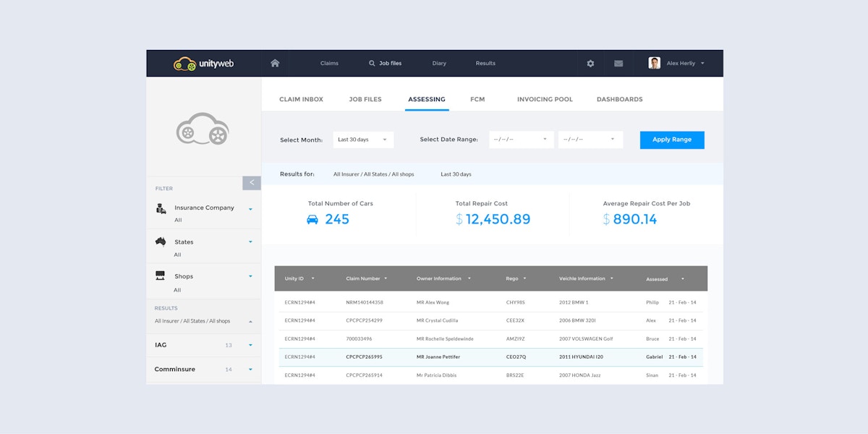Open the Last 30 days month dropdown
Screen dimensions: 868x434
(363, 140)
